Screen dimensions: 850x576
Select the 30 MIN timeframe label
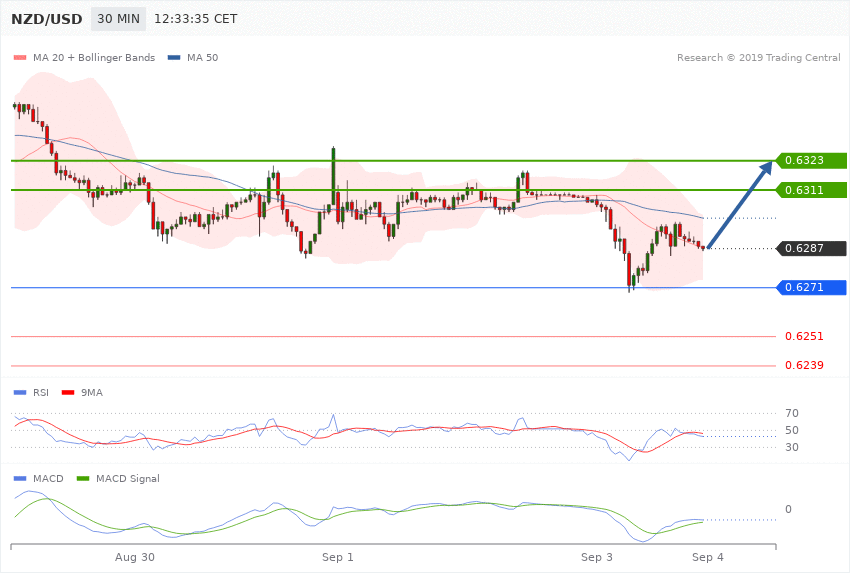pyautogui.click(x=118, y=19)
